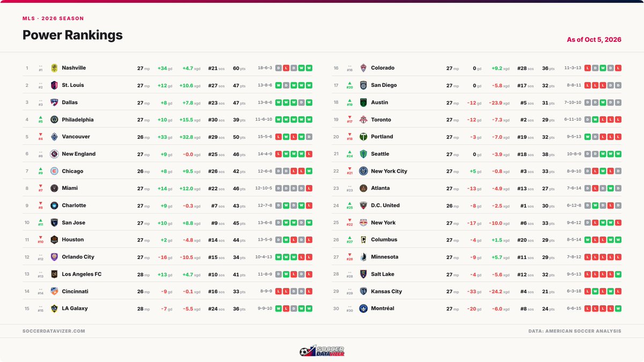Click the Charlotte team crest
The width and height of the screenshot is (644, 362).
coord(54,205)
